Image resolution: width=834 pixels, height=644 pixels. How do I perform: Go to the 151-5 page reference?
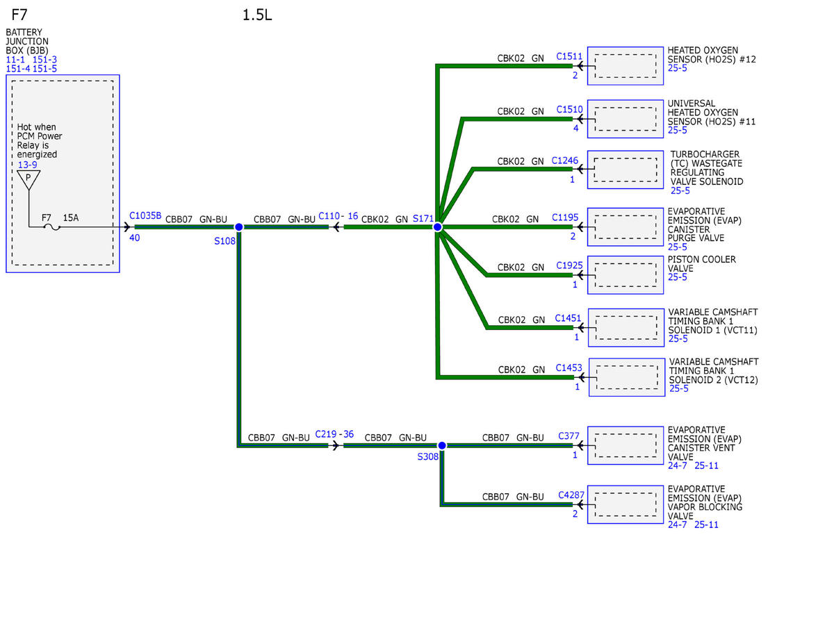[x=45, y=69]
